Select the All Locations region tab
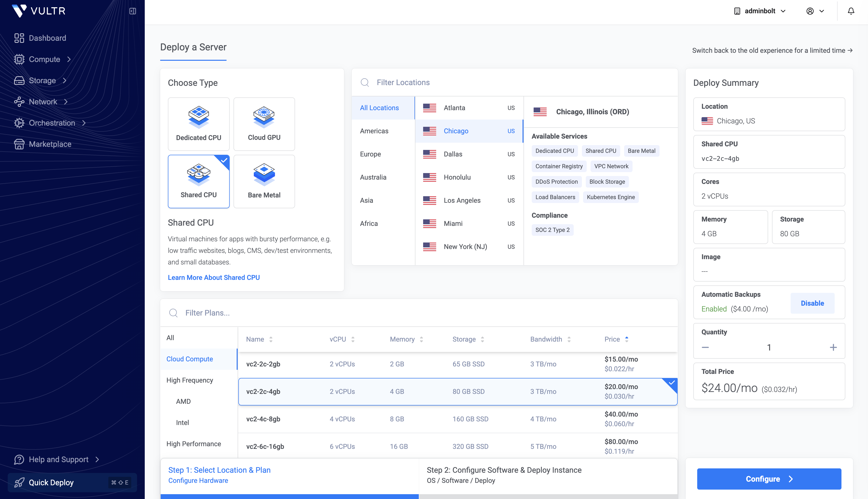This screenshot has width=868, height=499. pos(383,108)
